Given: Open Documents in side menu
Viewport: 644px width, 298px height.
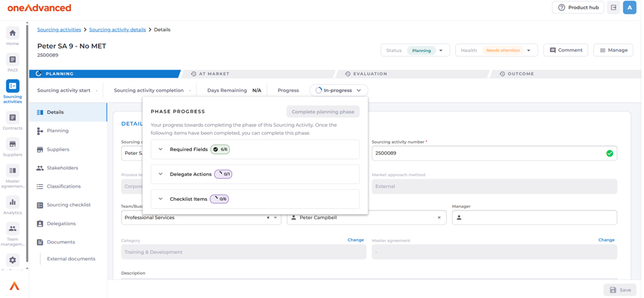Looking at the screenshot, I should click(x=68, y=242).
